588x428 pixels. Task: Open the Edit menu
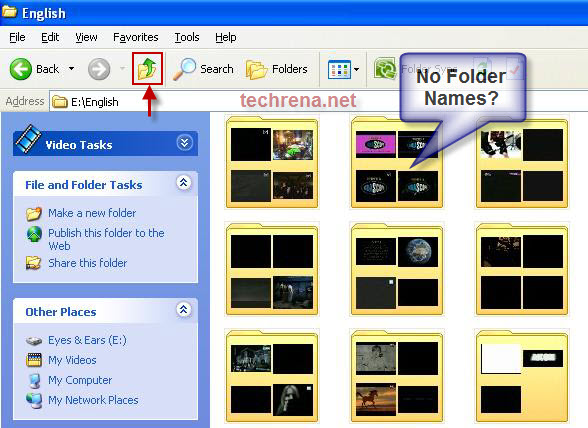[50, 37]
